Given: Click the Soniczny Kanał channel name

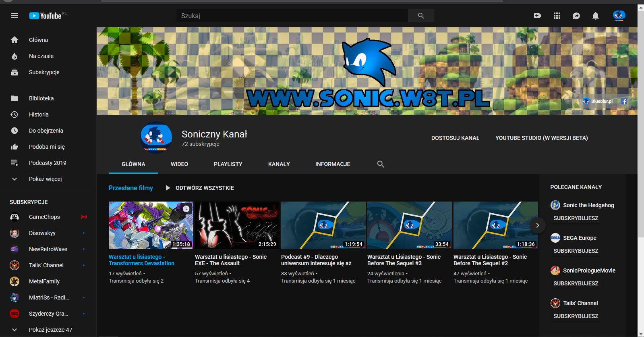Looking at the screenshot, I should point(214,134).
